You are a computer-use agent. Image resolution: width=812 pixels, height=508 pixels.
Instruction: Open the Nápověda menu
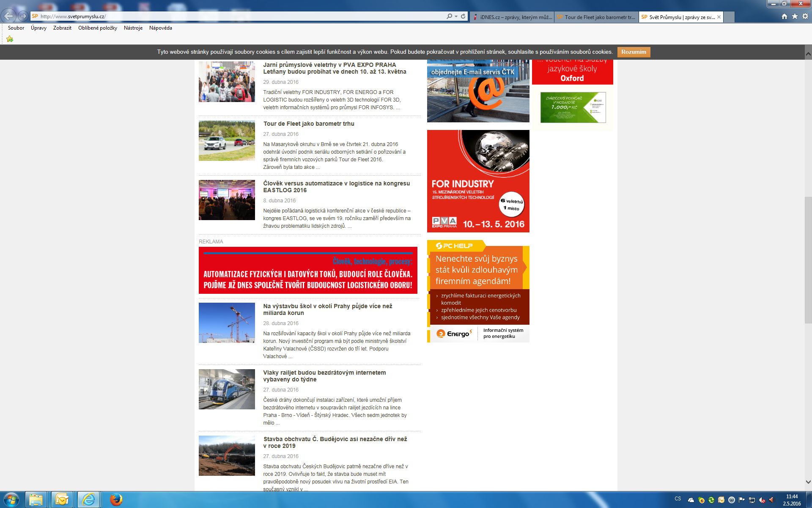[x=161, y=28]
